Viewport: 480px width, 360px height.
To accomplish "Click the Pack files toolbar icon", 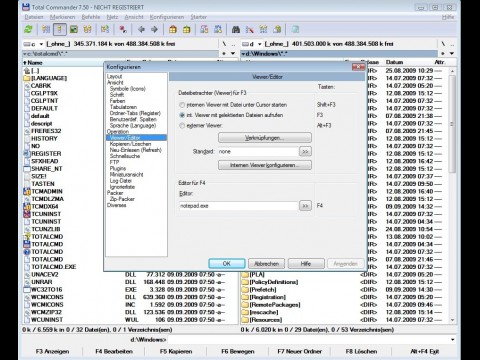I will coord(173,30).
